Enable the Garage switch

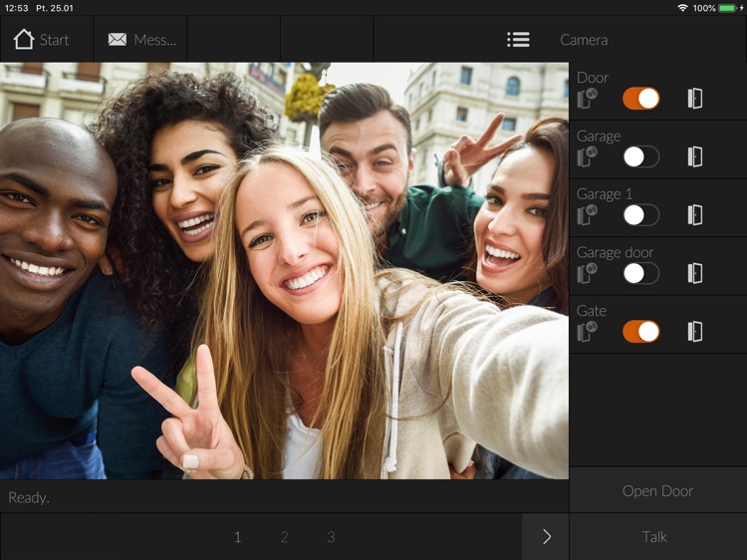click(641, 156)
